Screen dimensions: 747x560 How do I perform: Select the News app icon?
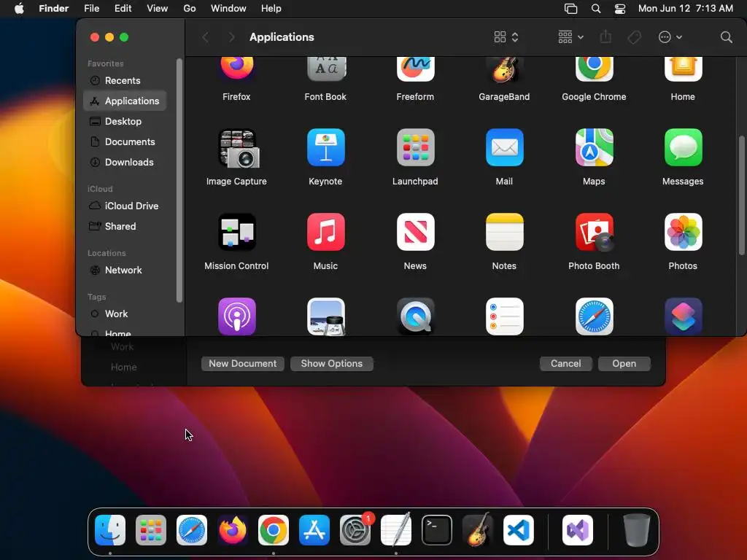pos(415,232)
